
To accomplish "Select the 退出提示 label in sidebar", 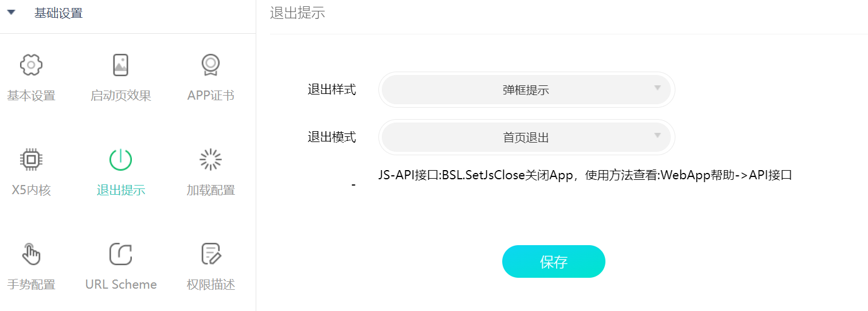I will coord(121,190).
